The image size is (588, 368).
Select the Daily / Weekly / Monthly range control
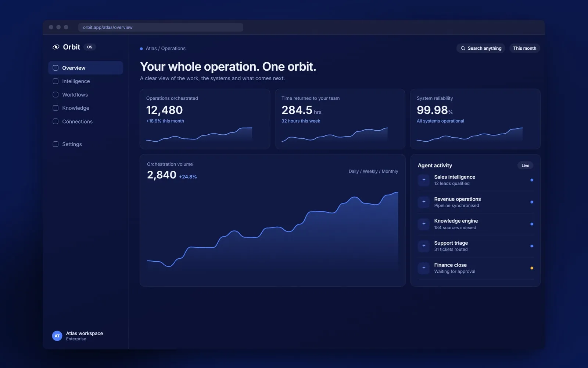(373, 171)
